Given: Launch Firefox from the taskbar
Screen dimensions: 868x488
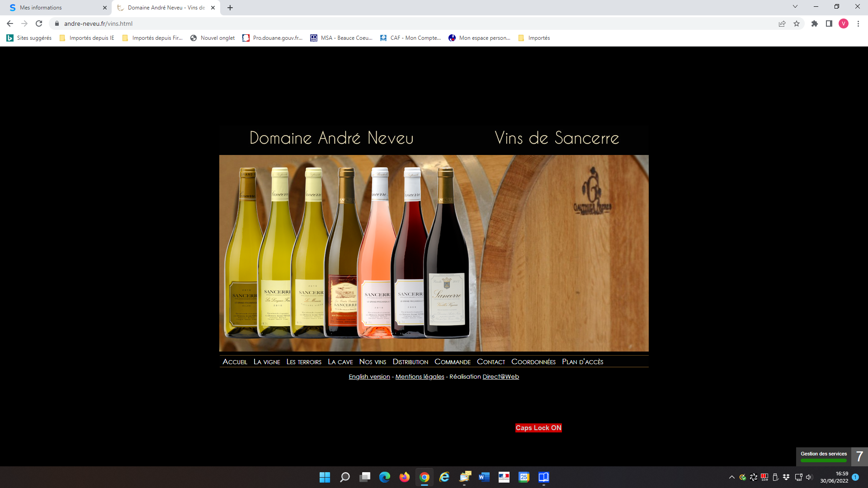Looking at the screenshot, I should (405, 477).
